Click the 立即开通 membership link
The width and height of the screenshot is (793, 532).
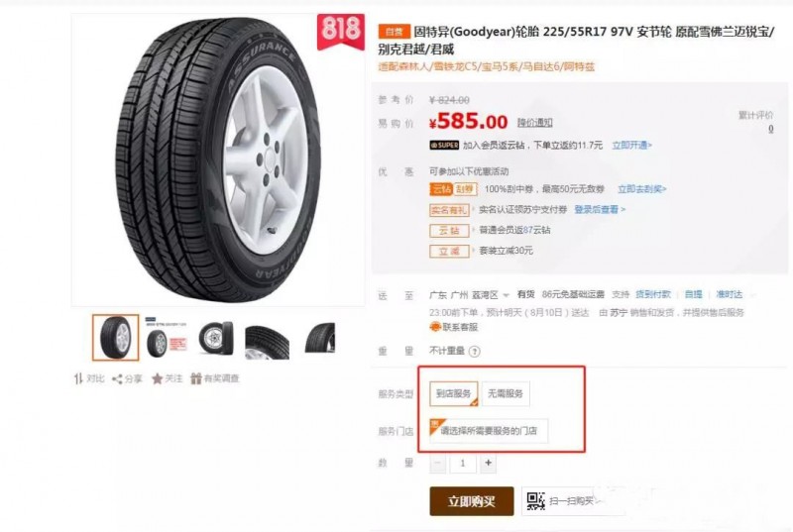tap(631, 146)
